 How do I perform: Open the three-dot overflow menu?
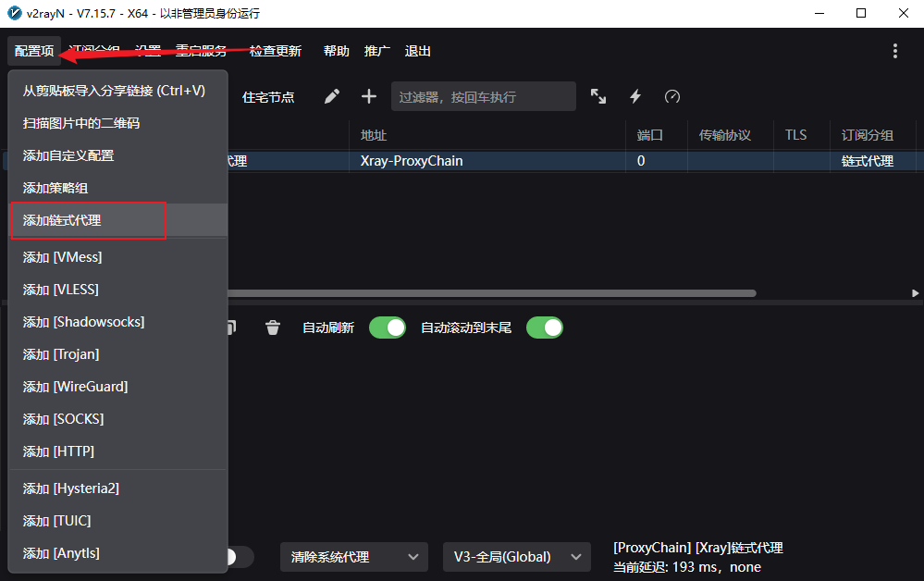(895, 51)
